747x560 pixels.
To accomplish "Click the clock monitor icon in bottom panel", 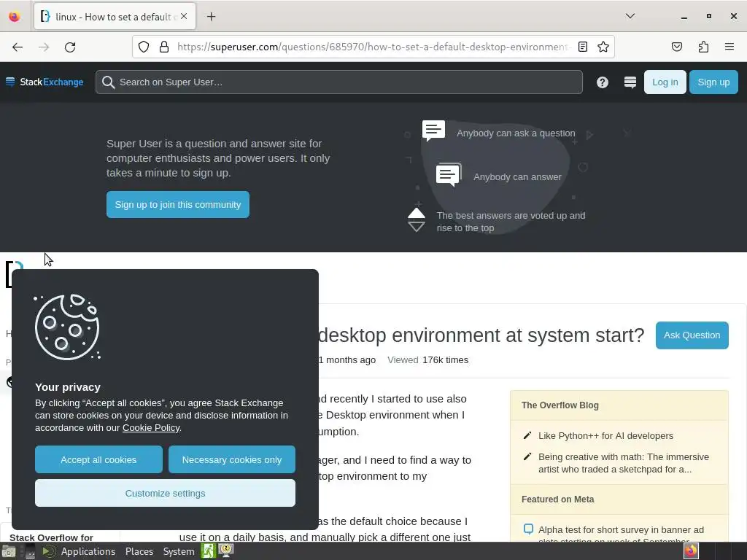I will coord(226,551).
